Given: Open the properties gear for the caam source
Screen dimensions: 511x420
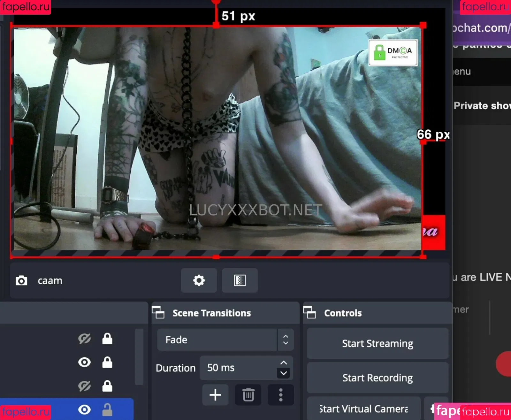Looking at the screenshot, I should tap(199, 280).
